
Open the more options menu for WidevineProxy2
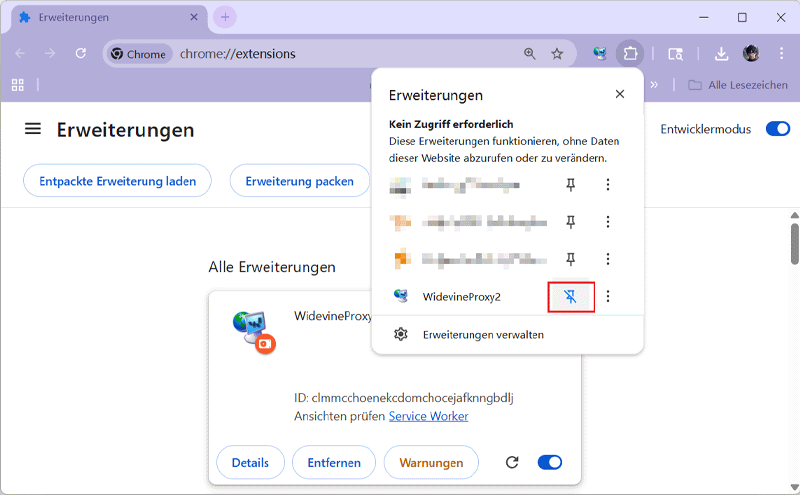click(x=608, y=296)
